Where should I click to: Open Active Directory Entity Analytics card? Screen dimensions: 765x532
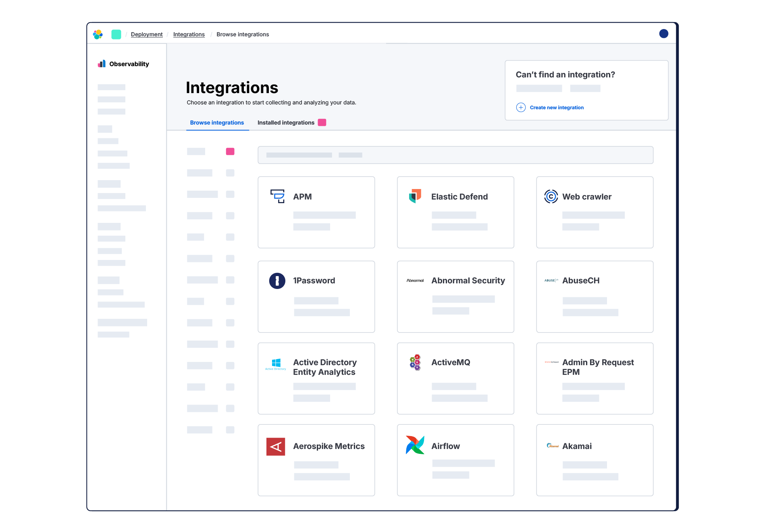point(316,378)
